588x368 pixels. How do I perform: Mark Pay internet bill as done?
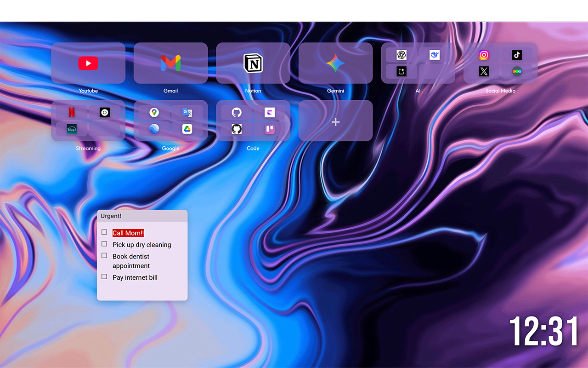tap(104, 276)
